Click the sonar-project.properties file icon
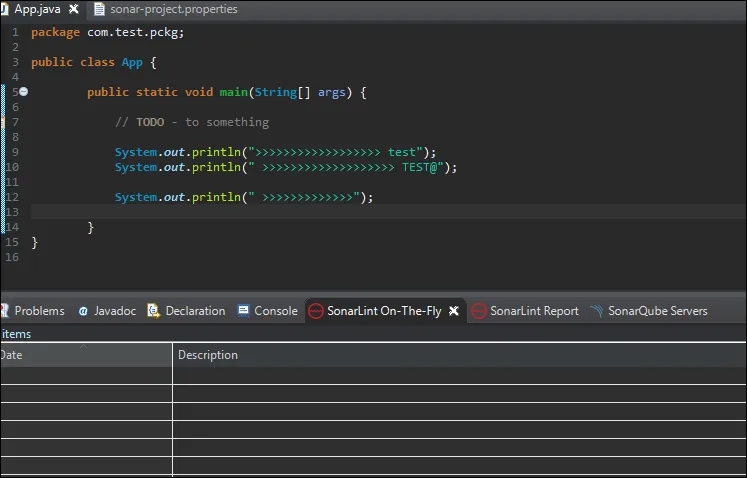 [x=99, y=9]
